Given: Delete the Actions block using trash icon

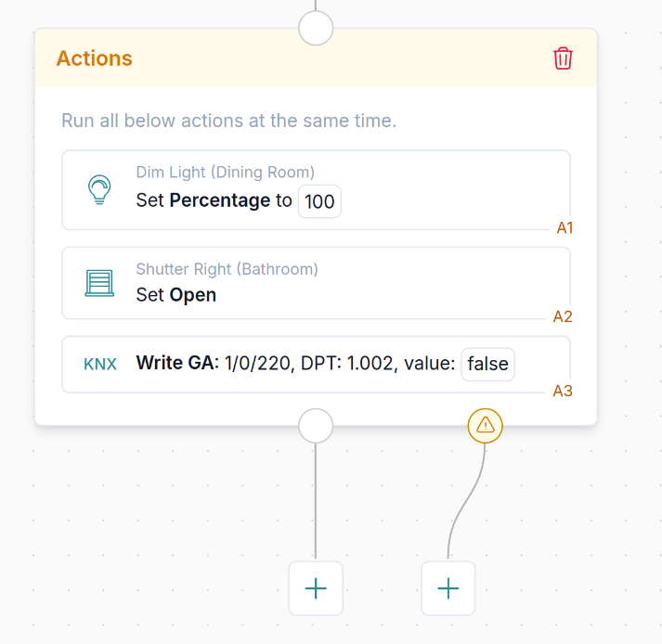Looking at the screenshot, I should [563, 58].
